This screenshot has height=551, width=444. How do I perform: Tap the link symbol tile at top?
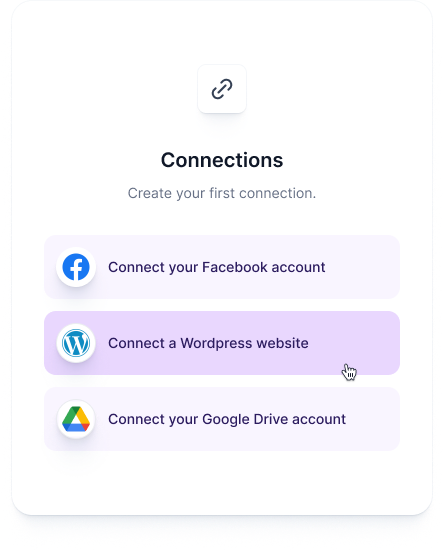[222, 89]
